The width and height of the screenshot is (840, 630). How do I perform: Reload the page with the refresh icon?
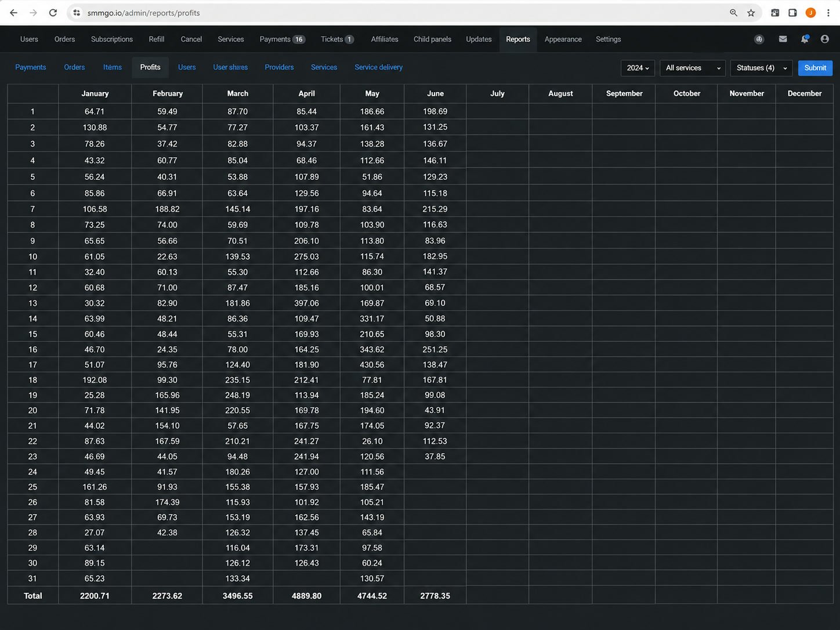(53, 13)
